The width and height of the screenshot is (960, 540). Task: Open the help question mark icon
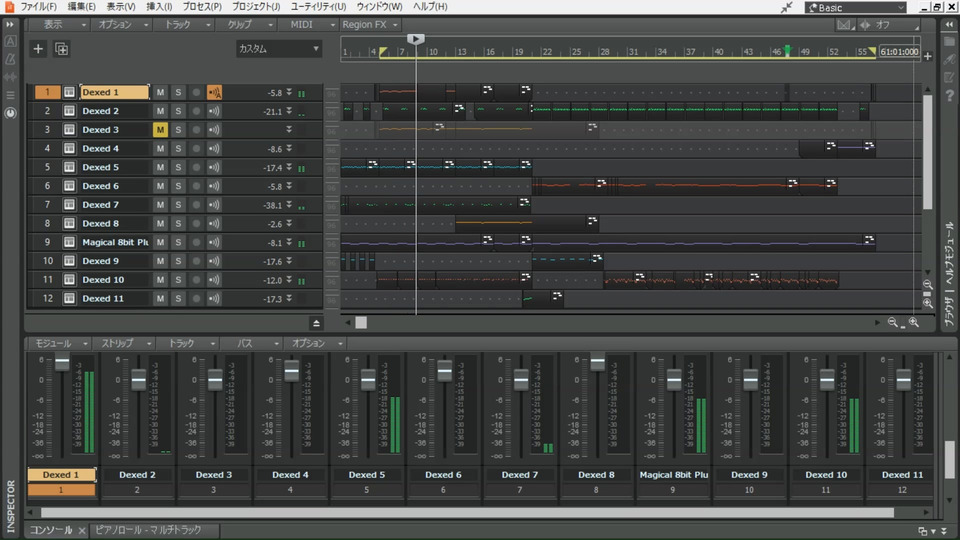pyautogui.click(x=948, y=95)
